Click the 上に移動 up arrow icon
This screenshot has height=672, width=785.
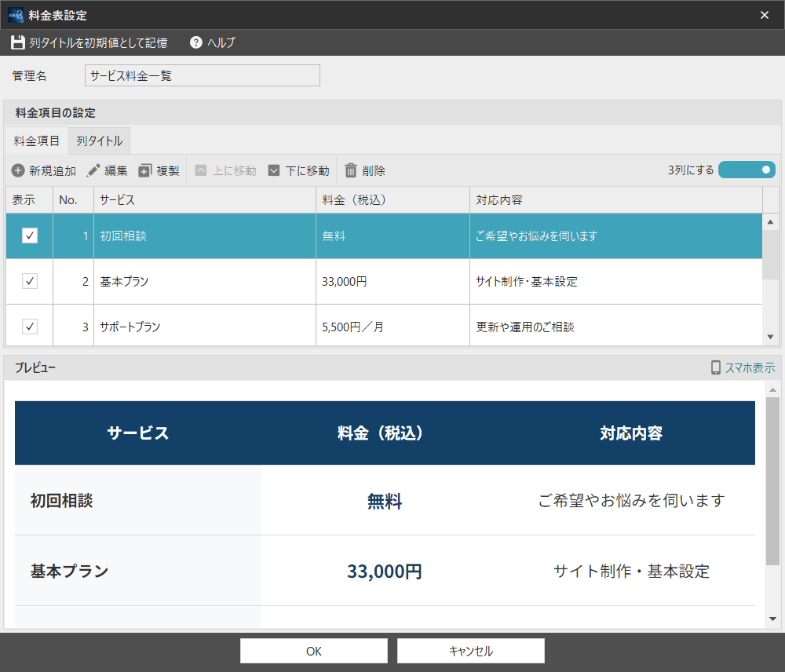pos(201,171)
